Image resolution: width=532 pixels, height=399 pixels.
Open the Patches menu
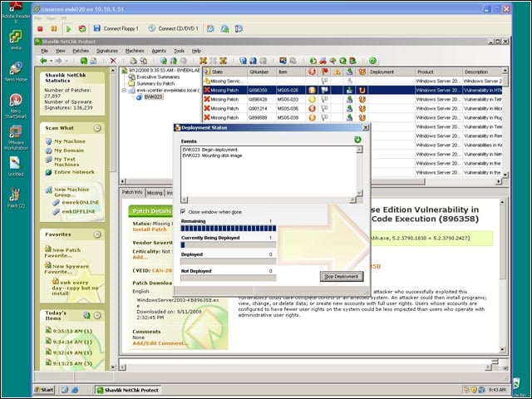coord(81,51)
